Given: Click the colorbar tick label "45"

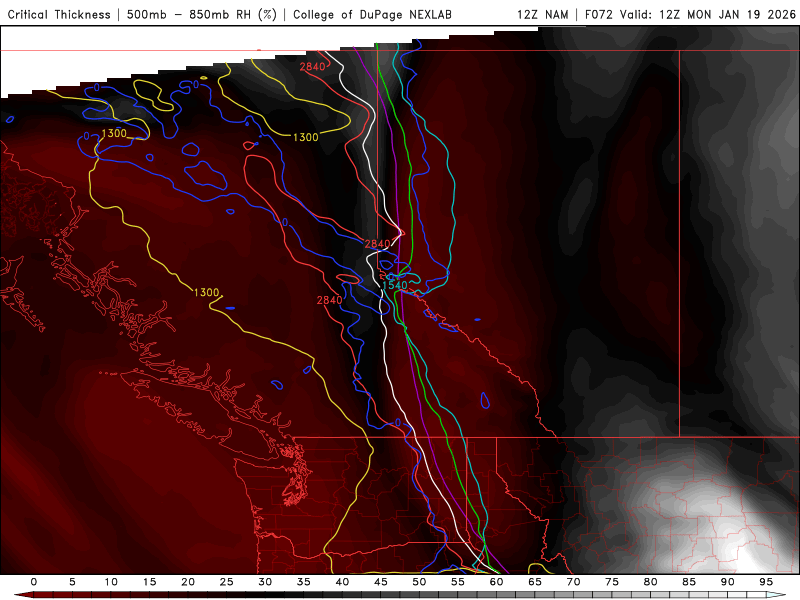Looking at the screenshot, I should click(x=381, y=582).
